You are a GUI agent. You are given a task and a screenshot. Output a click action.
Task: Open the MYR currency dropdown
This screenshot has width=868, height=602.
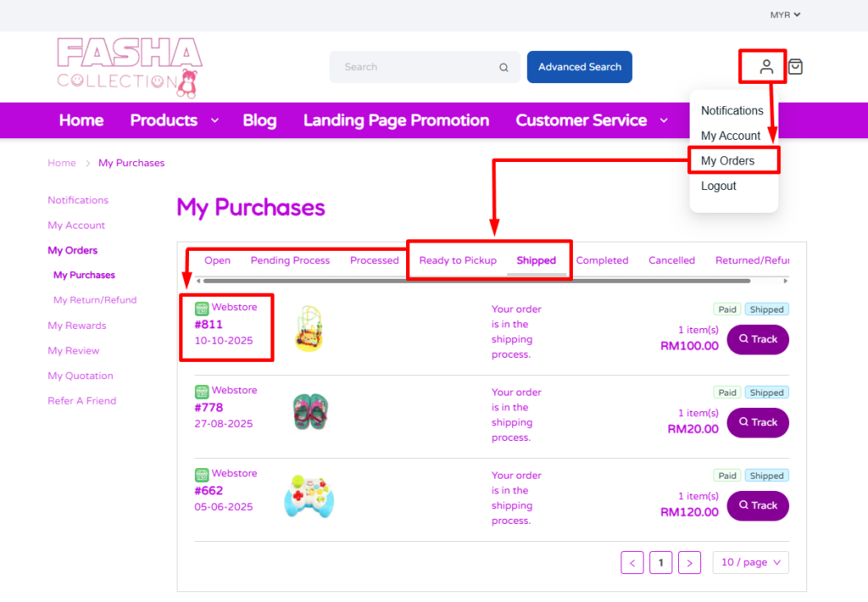[x=785, y=15]
